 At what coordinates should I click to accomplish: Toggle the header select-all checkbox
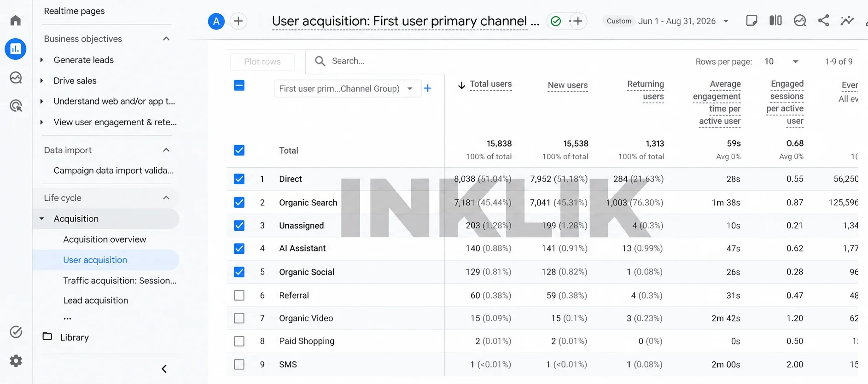[239, 85]
